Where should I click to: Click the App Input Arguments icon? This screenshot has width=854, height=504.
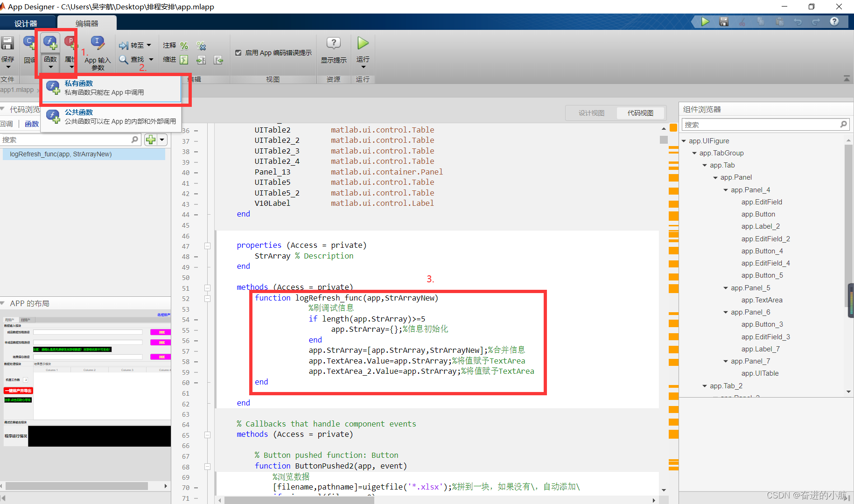98,43
